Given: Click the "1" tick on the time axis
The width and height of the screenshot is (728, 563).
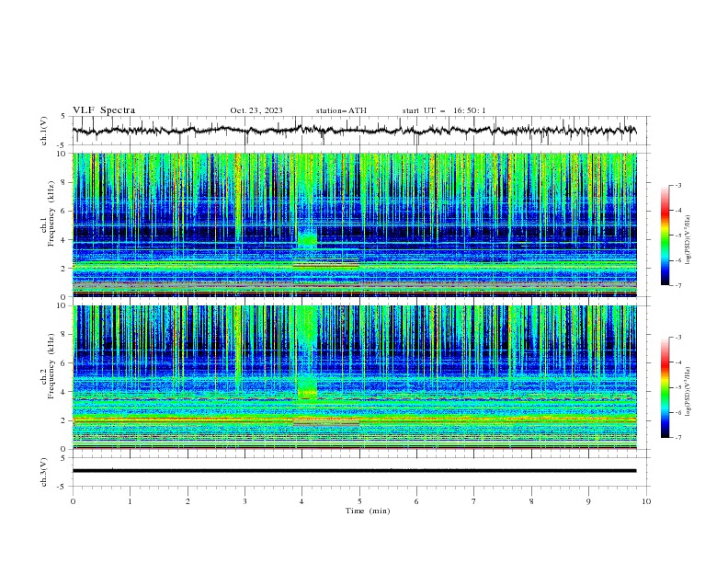Looking at the screenshot, I should (x=130, y=501).
